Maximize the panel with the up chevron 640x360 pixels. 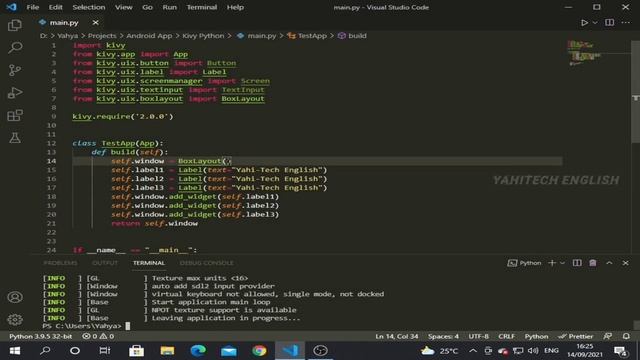(x=609, y=263)
